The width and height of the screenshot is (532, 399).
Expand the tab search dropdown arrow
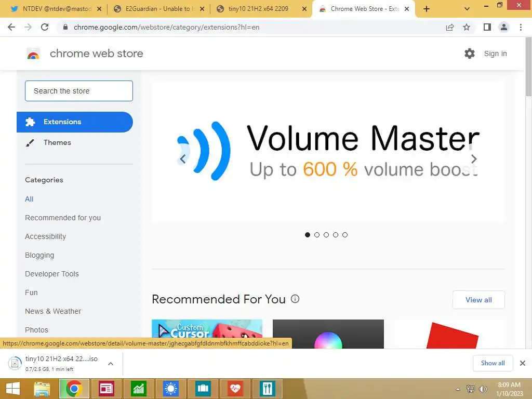coord(467,9)
